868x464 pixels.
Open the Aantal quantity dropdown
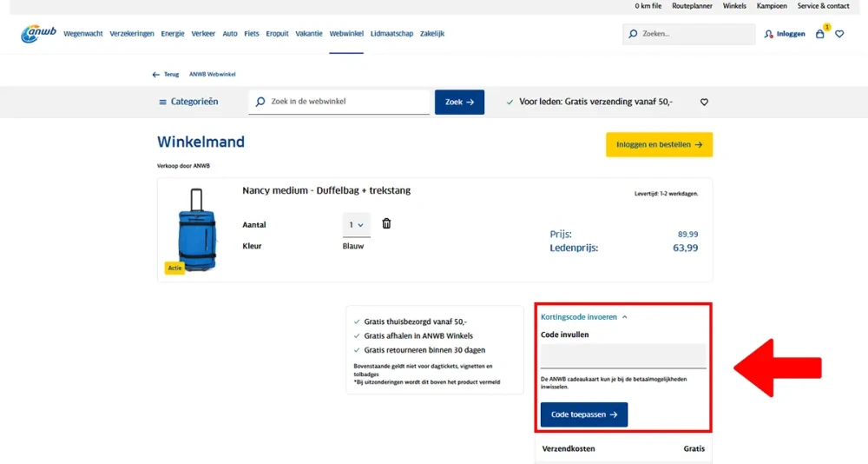[356, 225]
